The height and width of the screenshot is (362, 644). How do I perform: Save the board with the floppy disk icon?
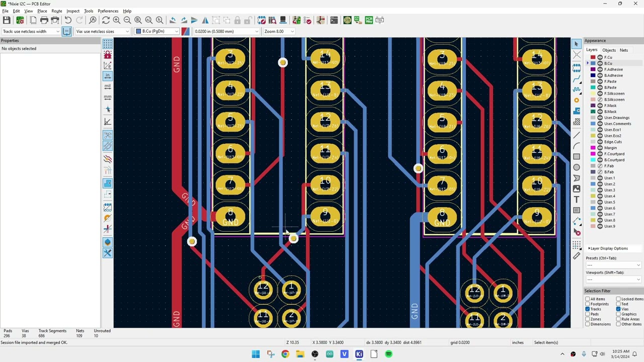[7, 20]
